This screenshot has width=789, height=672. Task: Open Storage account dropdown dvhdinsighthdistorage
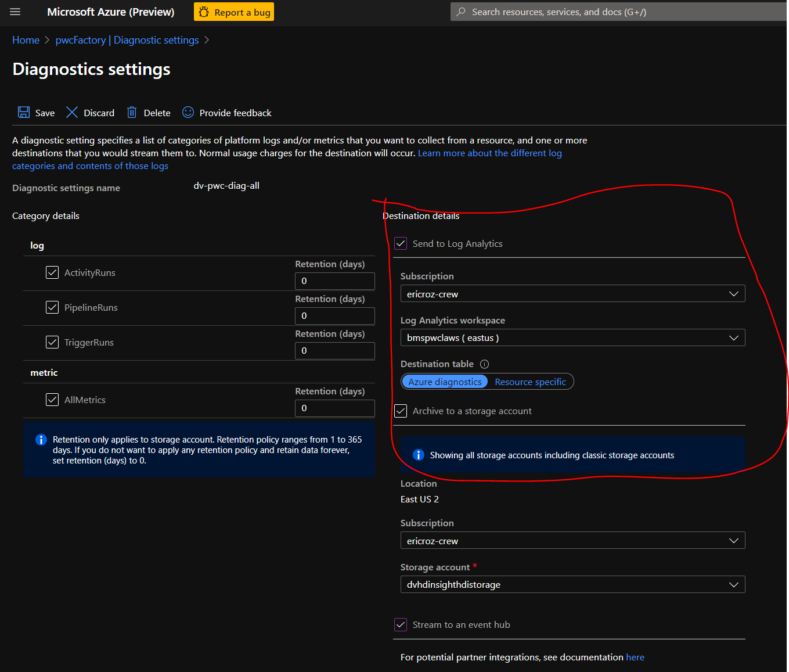pos(572,584)
